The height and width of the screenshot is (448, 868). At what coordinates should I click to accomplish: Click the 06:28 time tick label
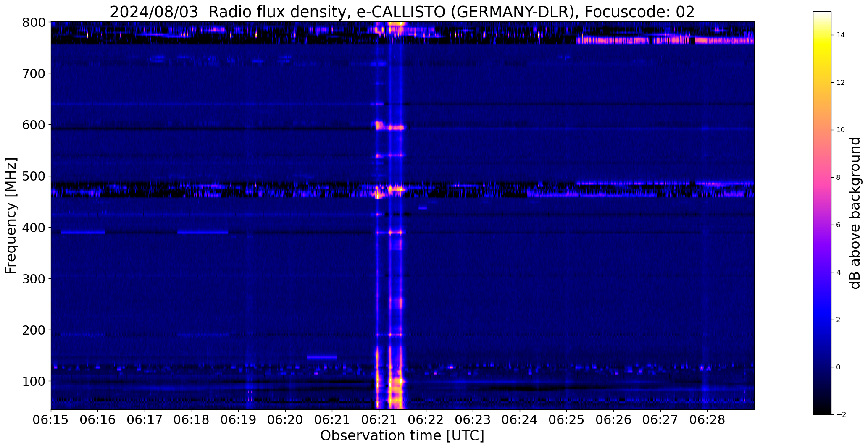pos(707,420)
